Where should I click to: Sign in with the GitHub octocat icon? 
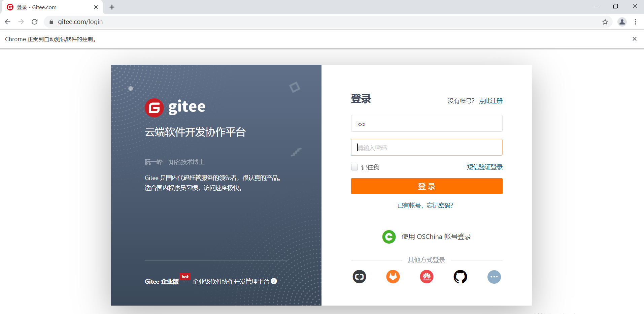(x=460, y=277)
